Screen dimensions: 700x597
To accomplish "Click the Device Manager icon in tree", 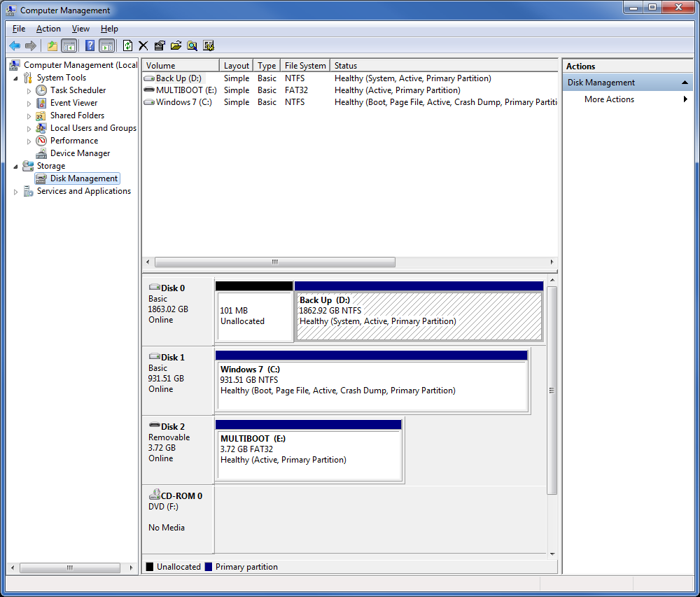I will pyautogui.click(x=41, y=153).
